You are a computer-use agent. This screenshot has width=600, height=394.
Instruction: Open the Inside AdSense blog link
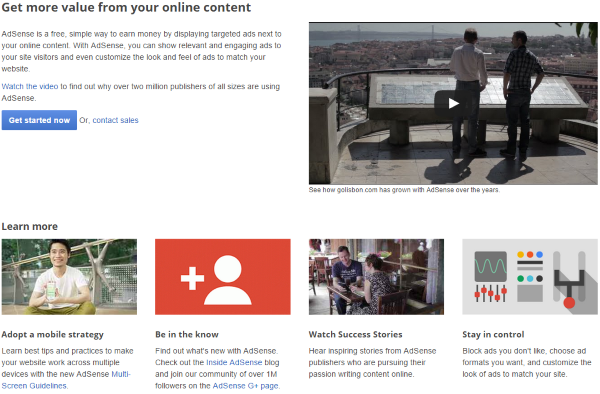[234, 362]
